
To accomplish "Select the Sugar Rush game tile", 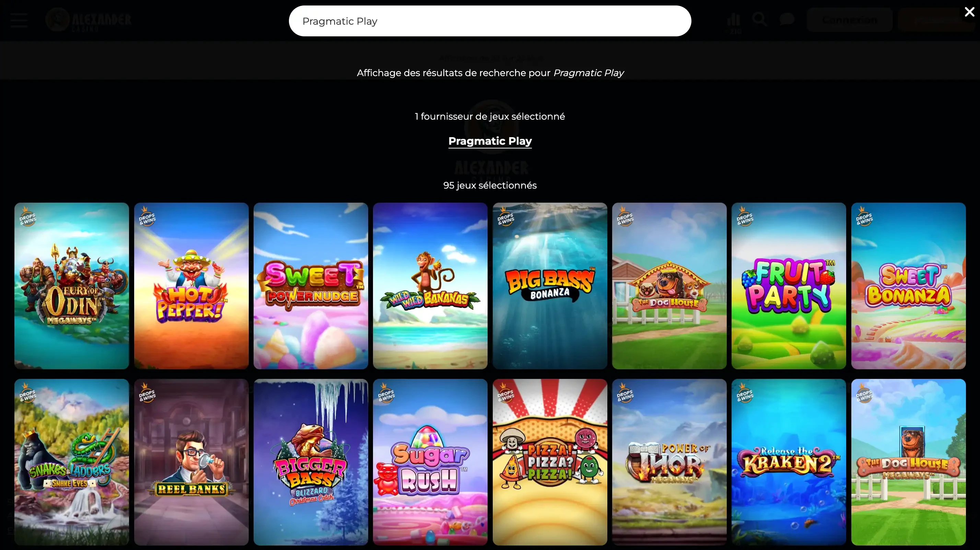I will (x=430, y=462).
